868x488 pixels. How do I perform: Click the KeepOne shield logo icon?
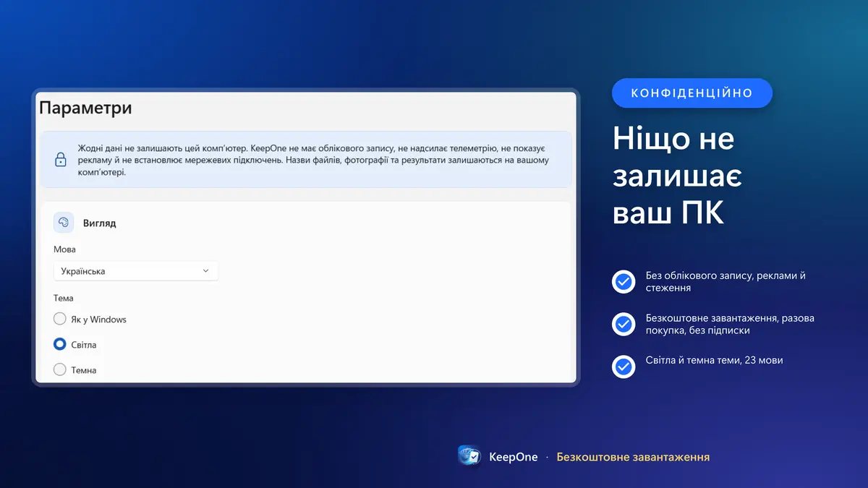tap(470, 457)
